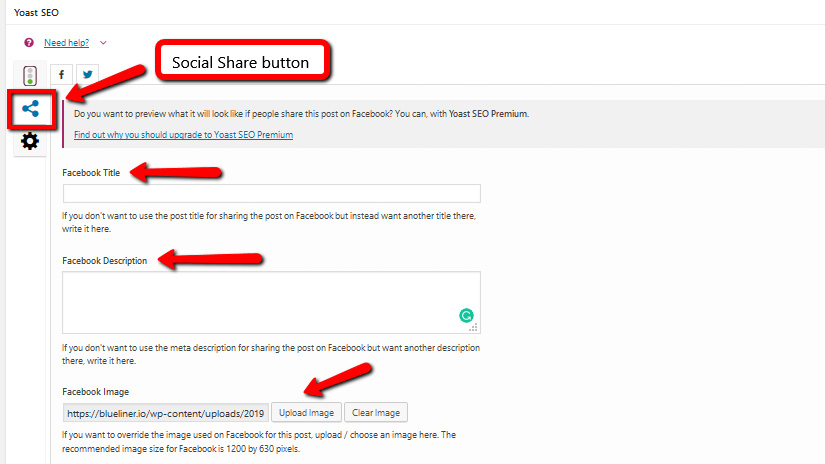Click the Facebook Title label
This screenshot has height=464, width=825.
pos(91,173)
